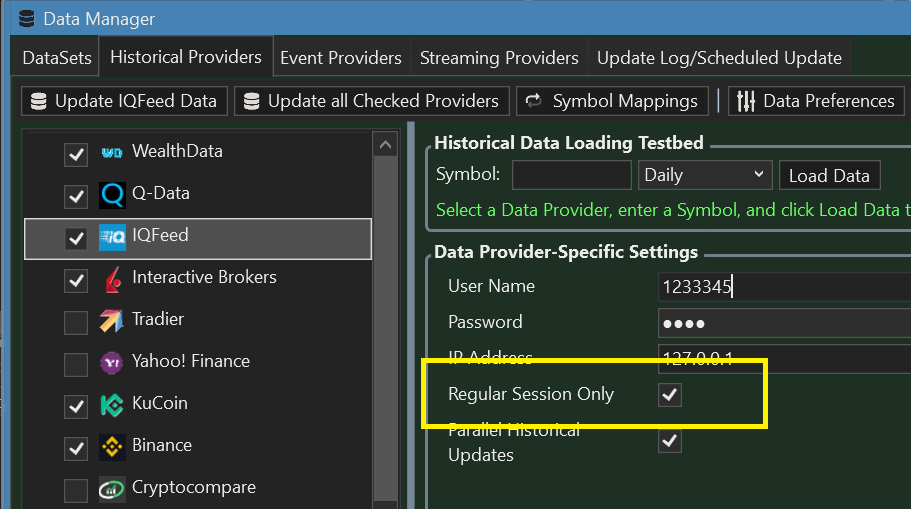Image resolution: width=911 pixels, height=509 pixels.
Task: Open the Daily scale dropdown
Action: coord(704,176)
